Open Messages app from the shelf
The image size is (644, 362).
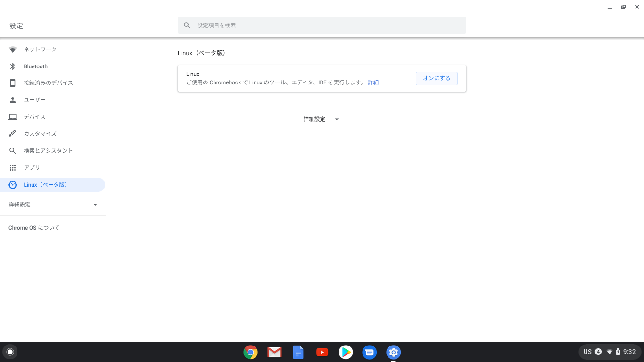click(x=370, y=352)
